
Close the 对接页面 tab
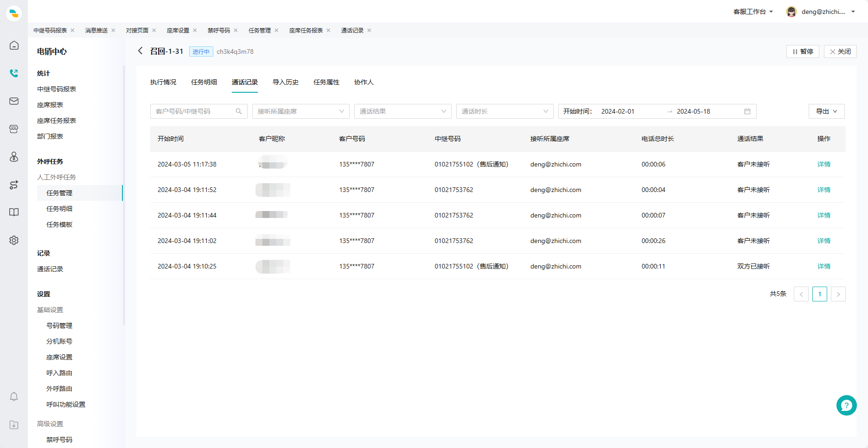154,31
